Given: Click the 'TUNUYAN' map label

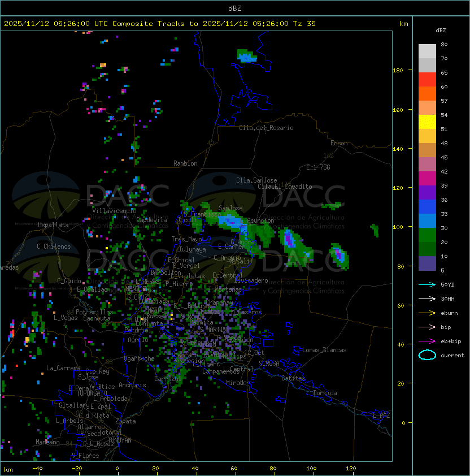Looking at the screenshot, I should pos(120,440).
